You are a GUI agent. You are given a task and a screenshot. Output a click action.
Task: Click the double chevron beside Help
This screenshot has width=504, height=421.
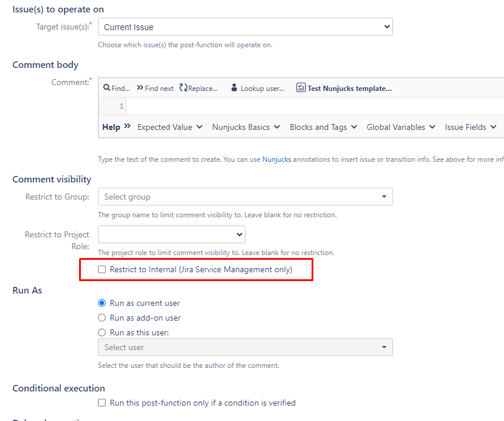click(127, 126)
